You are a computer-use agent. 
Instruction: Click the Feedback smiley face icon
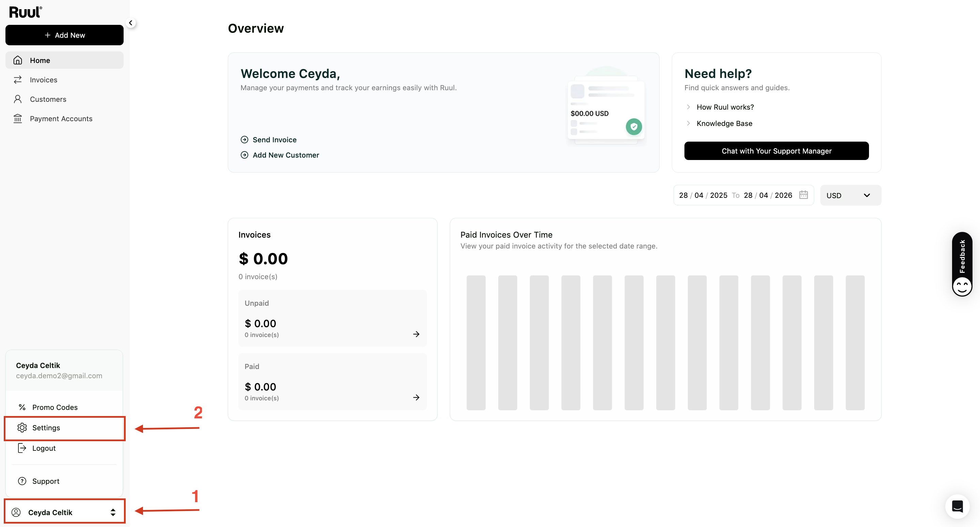point(962,286)
